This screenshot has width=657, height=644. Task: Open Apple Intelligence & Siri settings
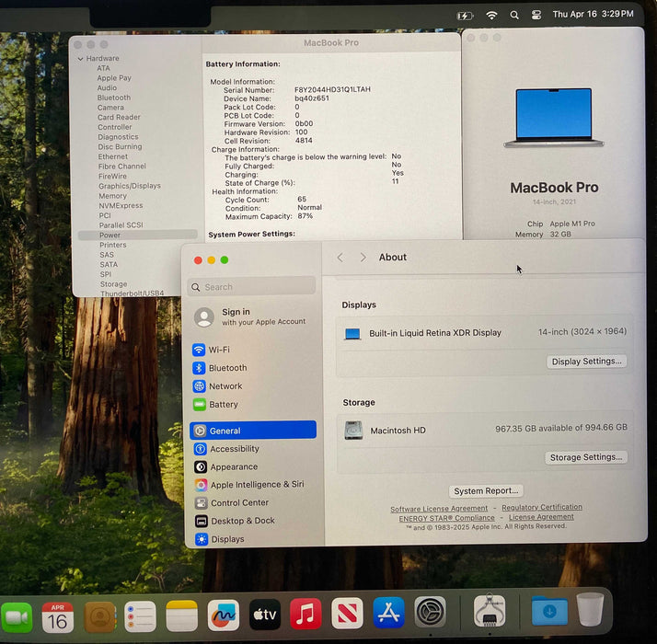(253, 485)
